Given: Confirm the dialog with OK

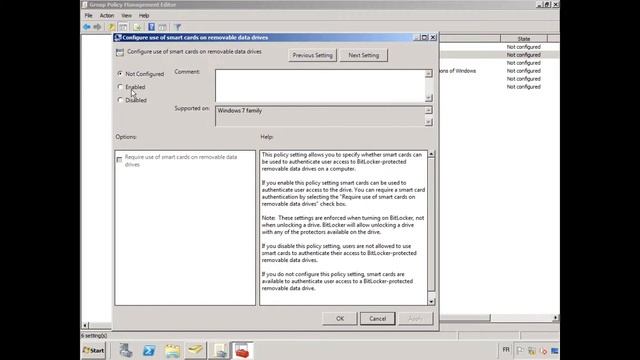Looking at the screenshot, I should 340,318.
